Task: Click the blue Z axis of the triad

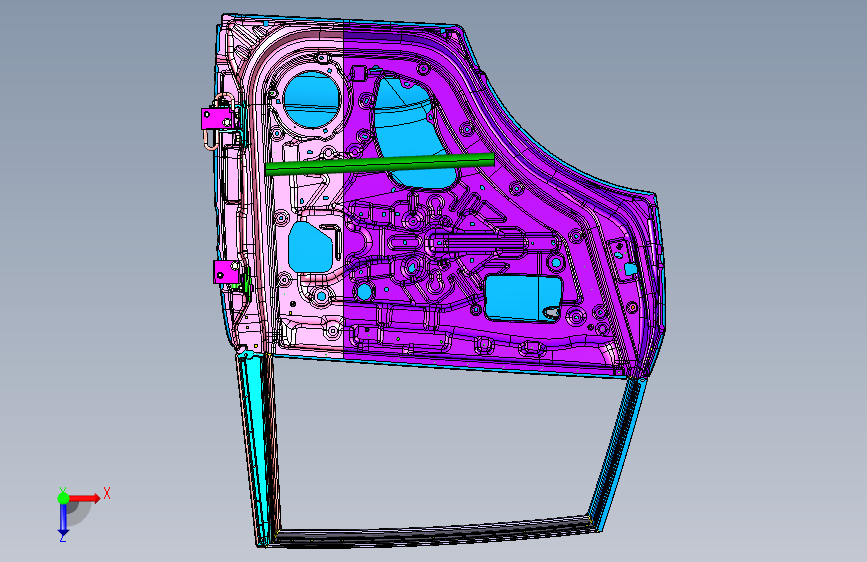Action: [x=63, y=520]
